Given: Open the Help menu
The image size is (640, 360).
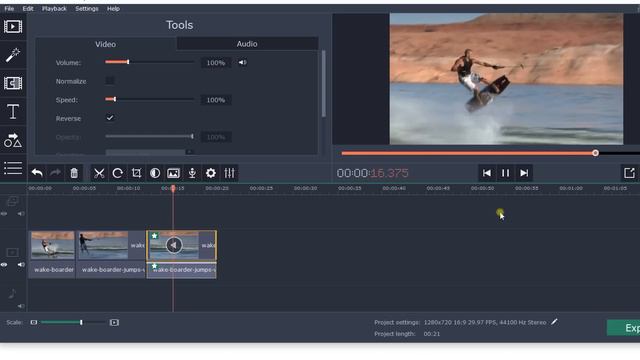Looking at the screenshot, I should [x=113, y=9].
